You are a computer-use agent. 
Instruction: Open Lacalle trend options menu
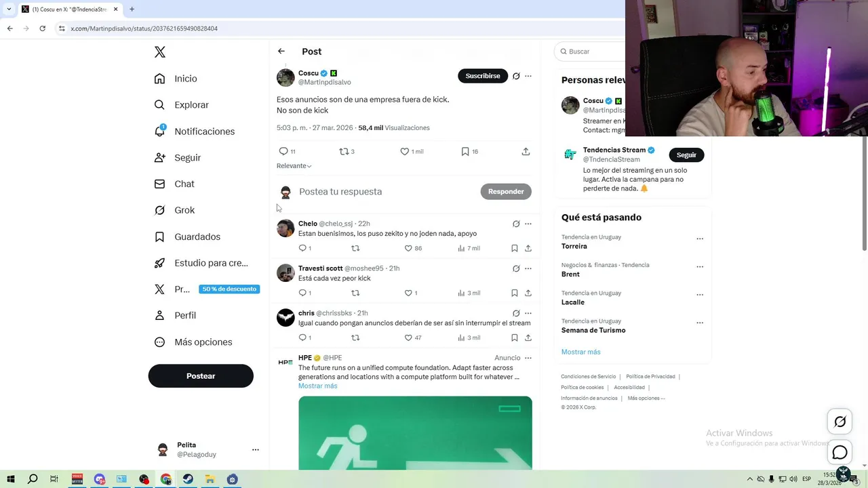click(700, 295)
